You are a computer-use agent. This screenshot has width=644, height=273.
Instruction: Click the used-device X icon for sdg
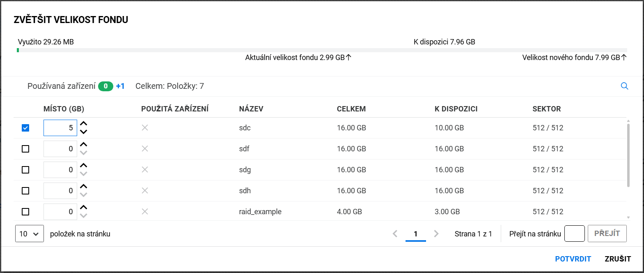pyautogui.click(x=145, y=170)
